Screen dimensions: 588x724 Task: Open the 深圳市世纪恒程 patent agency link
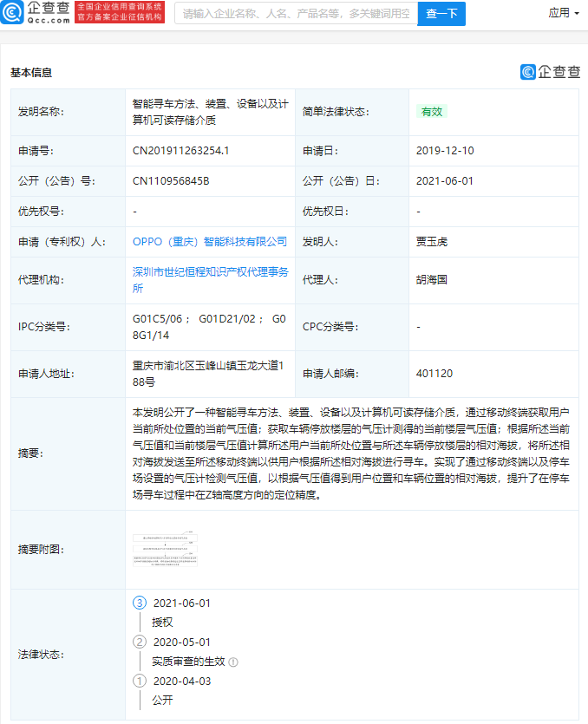(209, 279)
